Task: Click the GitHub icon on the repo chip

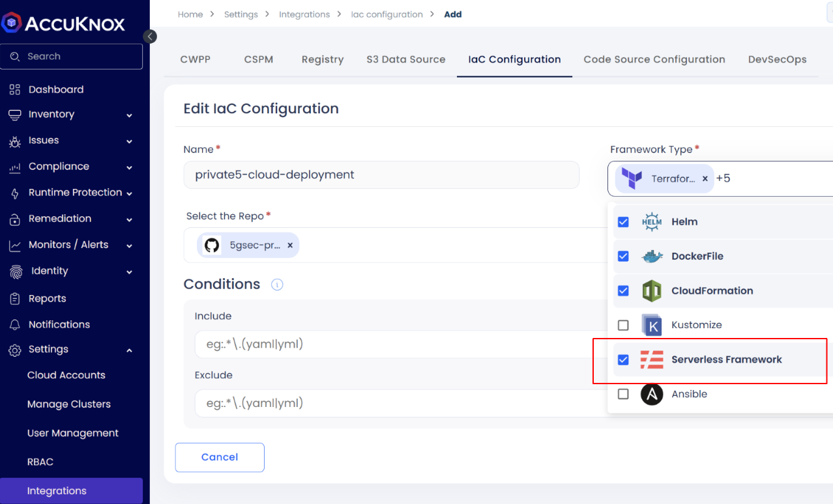Action: [x=213, y=245]
